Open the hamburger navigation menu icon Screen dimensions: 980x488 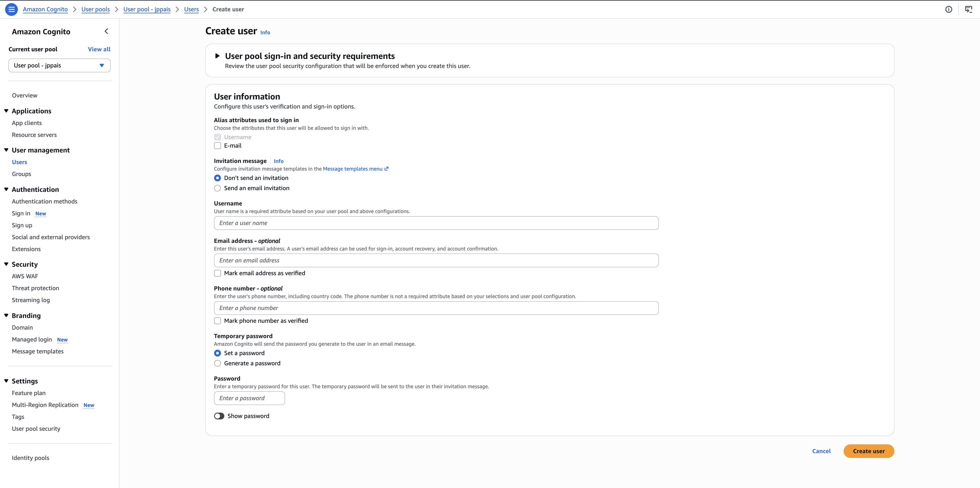pos(11,9)
